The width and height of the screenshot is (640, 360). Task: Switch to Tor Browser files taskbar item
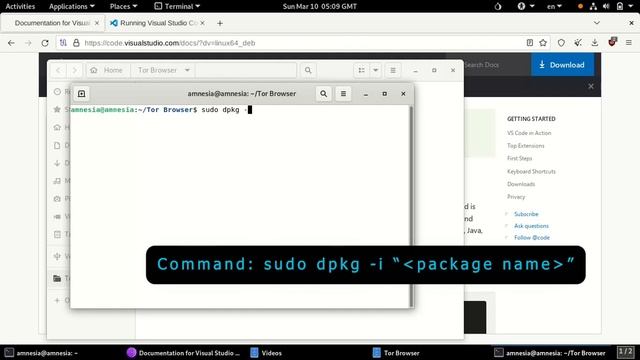click(x=396, y=353)
